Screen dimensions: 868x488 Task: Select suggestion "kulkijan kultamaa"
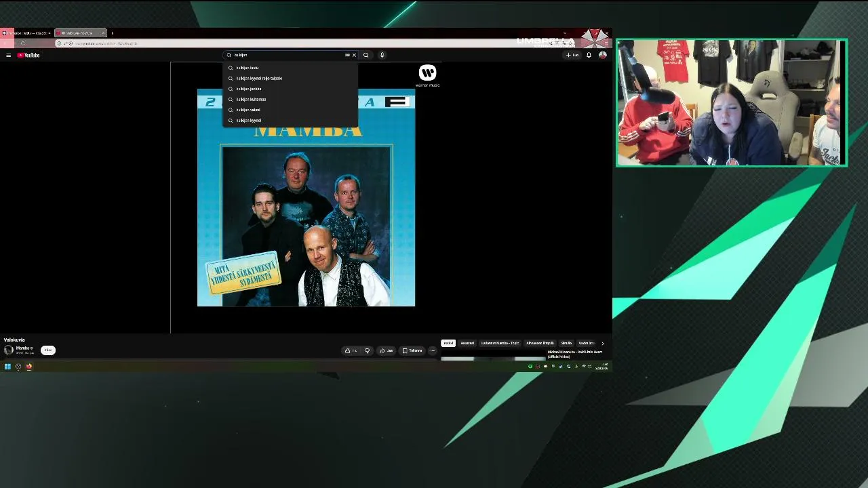coord(290,99)
